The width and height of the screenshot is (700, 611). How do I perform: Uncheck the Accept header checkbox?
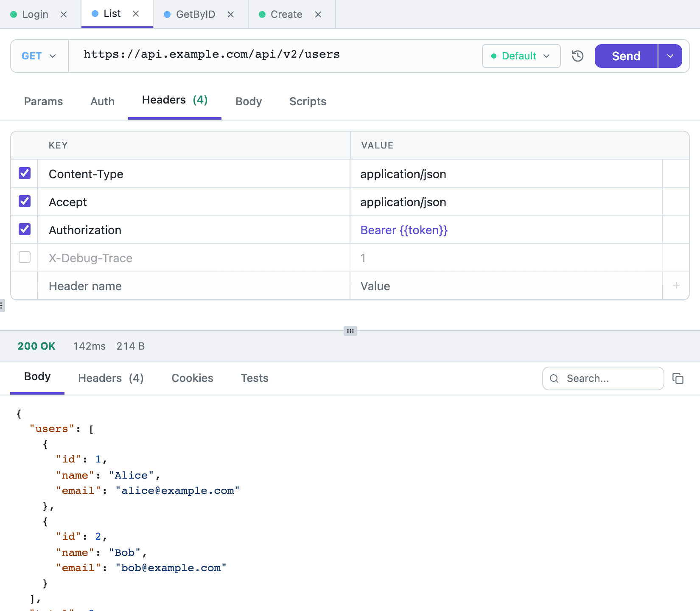pyautogui.click(x=25, y=201)
